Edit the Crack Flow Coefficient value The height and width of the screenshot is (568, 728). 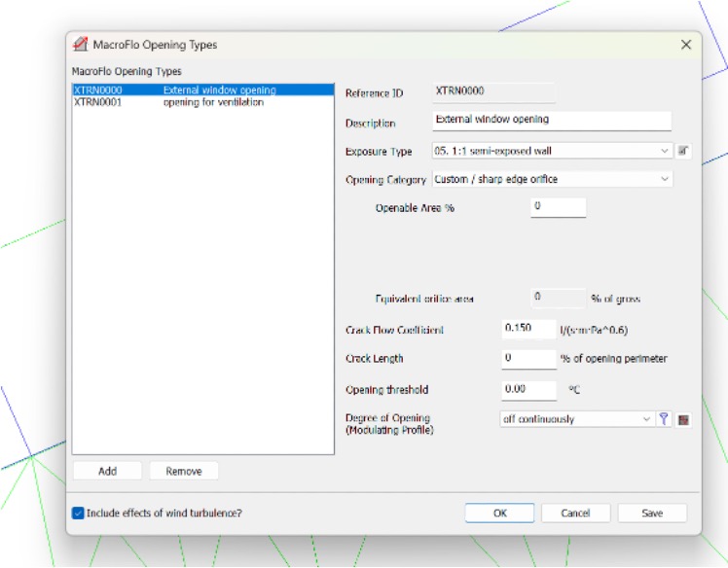click(528, 329)
